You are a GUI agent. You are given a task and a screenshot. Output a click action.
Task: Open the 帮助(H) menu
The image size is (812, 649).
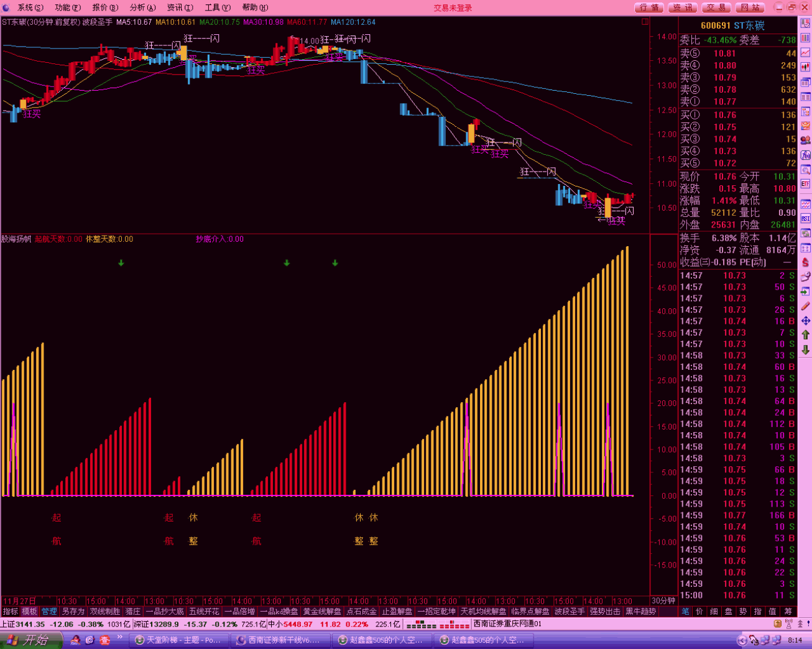click(255, 7)
